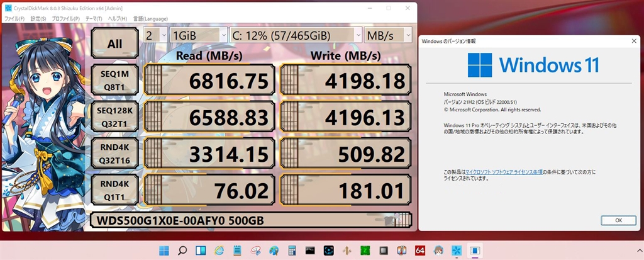Open Snipping Tool icon on taskbar
The image size is (644, 260).
[256, 250]
